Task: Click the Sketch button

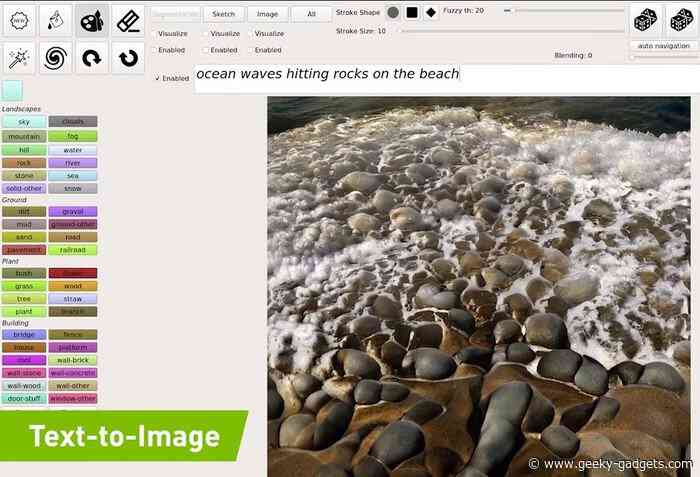Action: coord(224,14)
